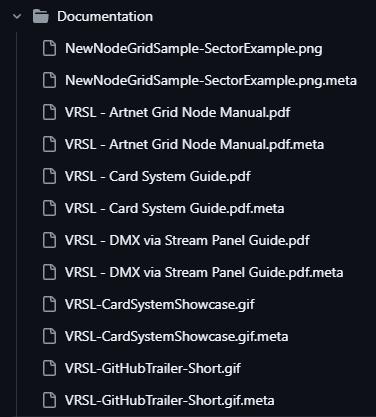Screen dimensions: 376x417
Task: Click file icon beside Card System Guide.pdf
Action: [49, 176]
